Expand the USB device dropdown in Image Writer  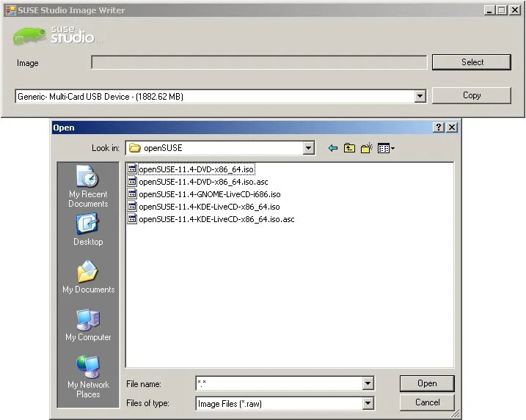420,97
